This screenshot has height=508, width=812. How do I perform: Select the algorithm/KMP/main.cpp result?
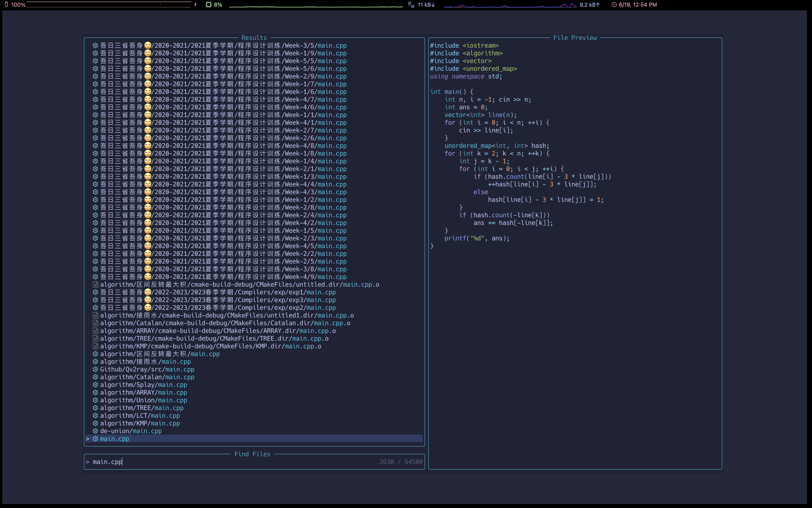pos(254,423)
